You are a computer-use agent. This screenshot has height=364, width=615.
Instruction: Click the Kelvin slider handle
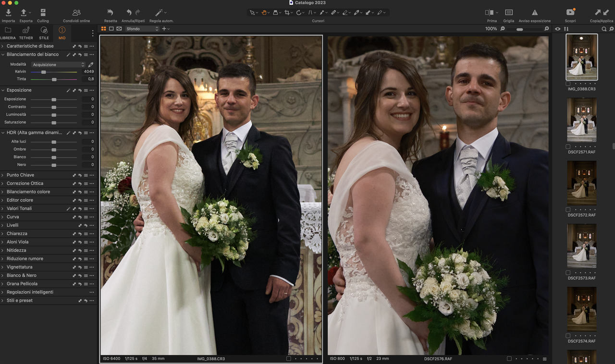pyautogui.click(x=44, y=72)
